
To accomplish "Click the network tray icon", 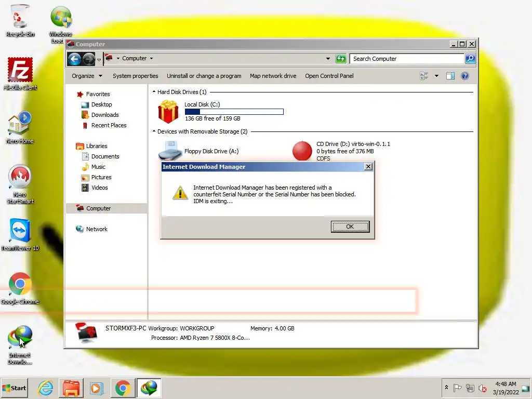I will pyautogui.click(x=470, y=388).
